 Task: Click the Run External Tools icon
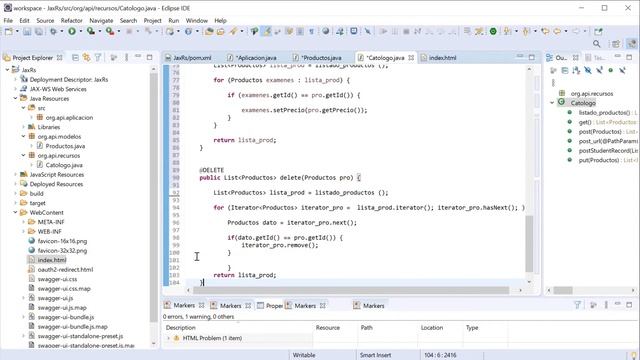click(109, 31)
